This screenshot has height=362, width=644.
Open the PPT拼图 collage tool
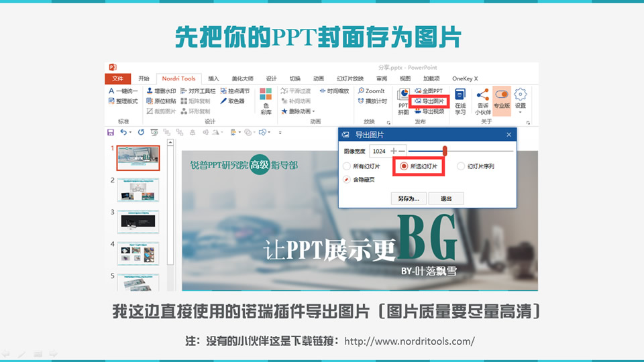click(x=403, y=101)
